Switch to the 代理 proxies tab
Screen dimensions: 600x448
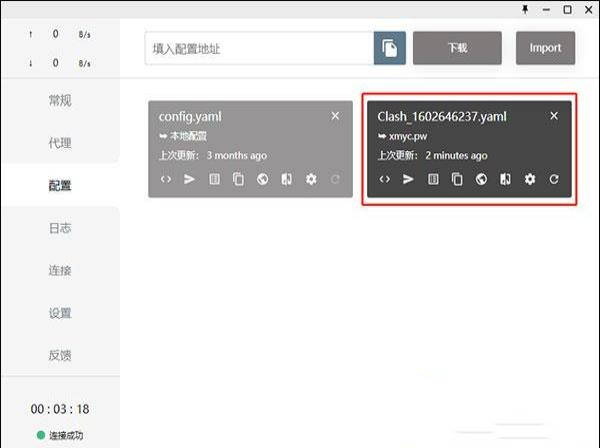coord(60,143)
